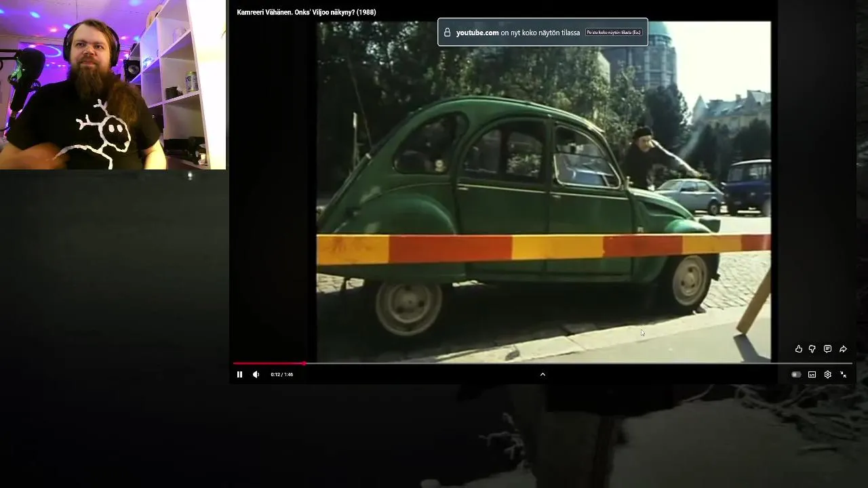The width and height of the screenshot is (868, 488).
Task: Dislike the video with thumbs down
Action: coord(812,349)
